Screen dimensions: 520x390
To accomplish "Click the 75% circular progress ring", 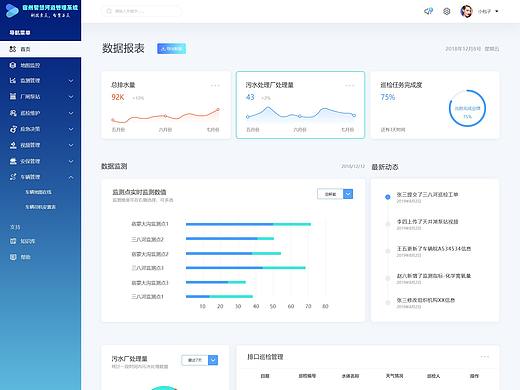I will click(x=467, y=108).
